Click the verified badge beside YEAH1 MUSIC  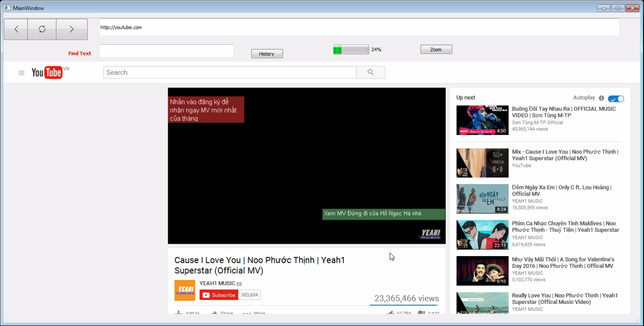239,284
